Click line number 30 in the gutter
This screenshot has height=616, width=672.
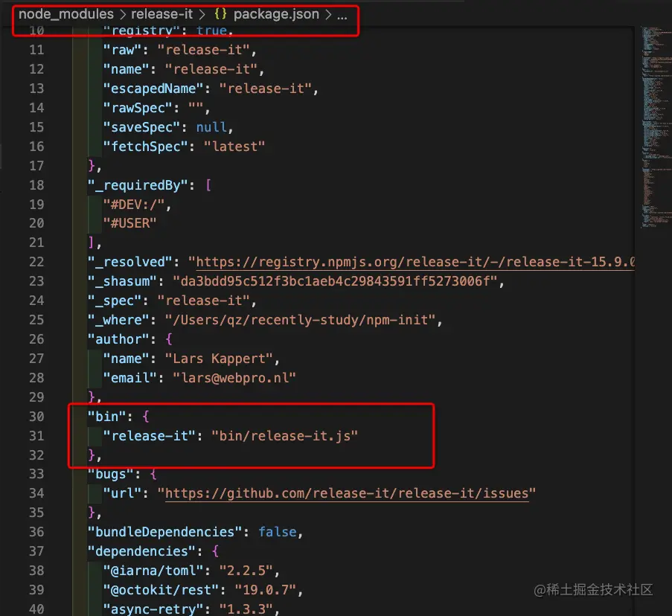pyautogui.click(x=36, y=417)
